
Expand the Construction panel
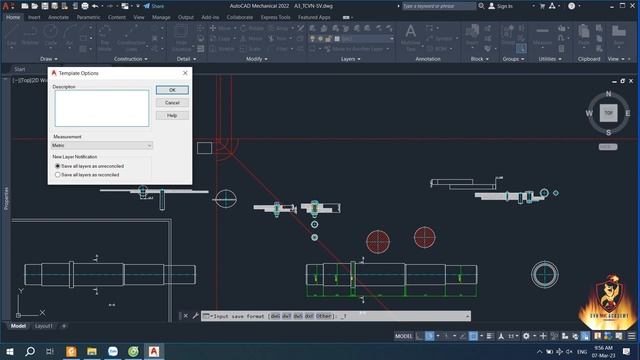click(131, 59)
